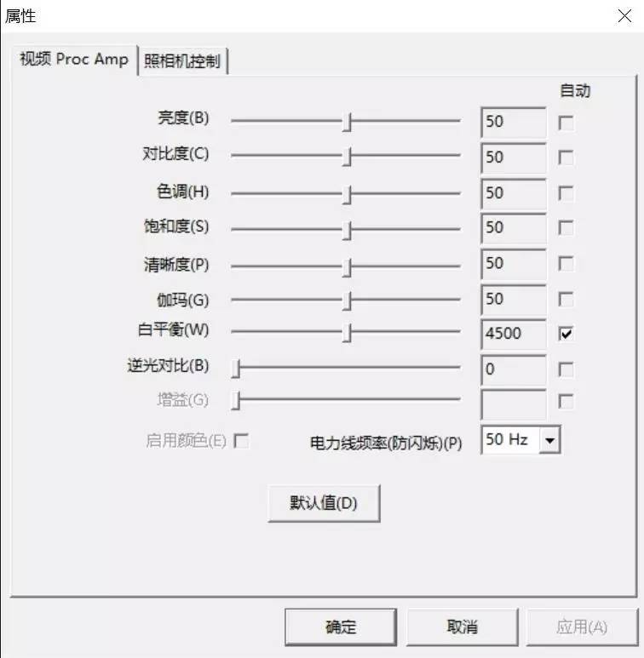644x658 pixels.
Task: Click the 白平衡 value field showing 4500
Action: tap(514, 335)
